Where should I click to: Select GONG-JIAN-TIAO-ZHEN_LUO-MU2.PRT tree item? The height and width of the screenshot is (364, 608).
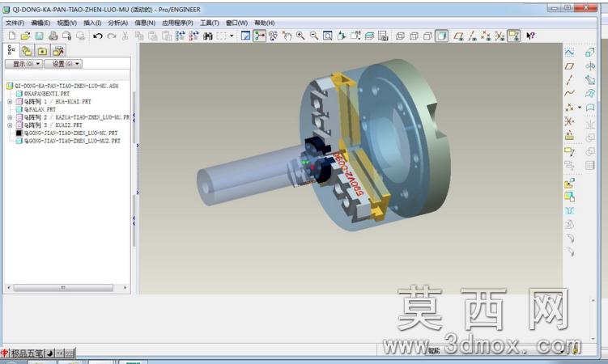point(68,141)
